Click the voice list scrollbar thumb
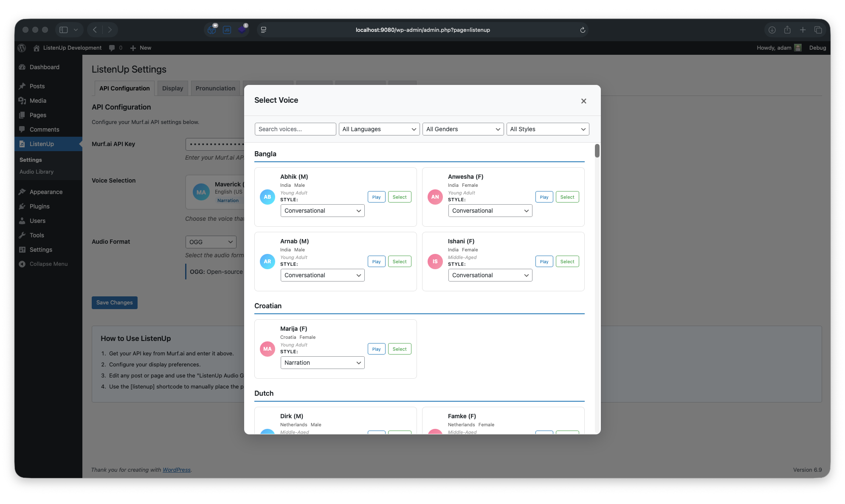Screen dimensions: 845x504 point(597,151)
